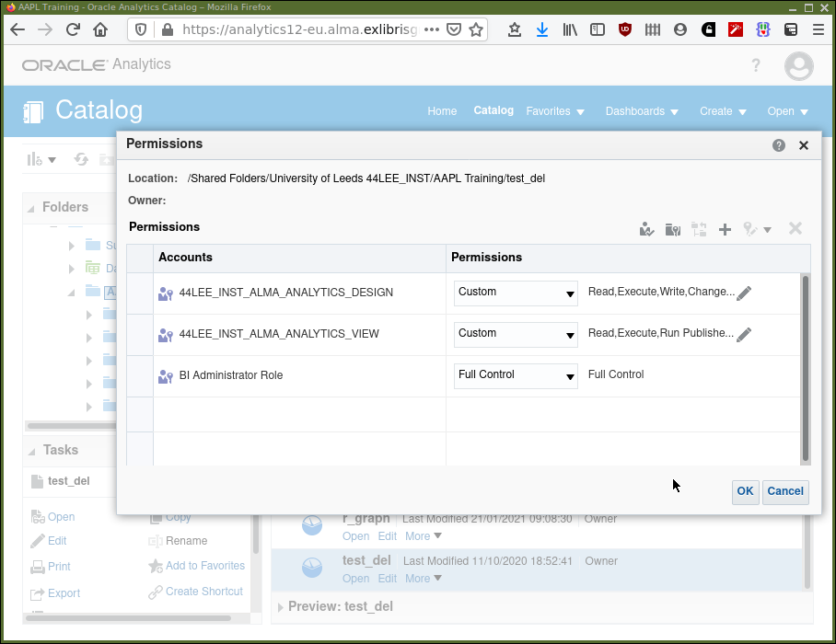The image size is (836, 644).
Task: Click the tracking protection shield icon
Action: click(141, 29)
